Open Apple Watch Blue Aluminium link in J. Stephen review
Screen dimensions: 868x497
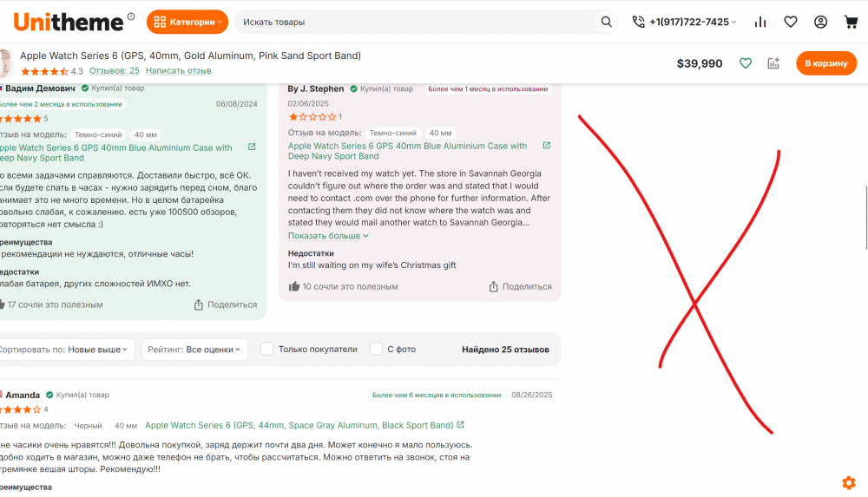point(407,151)
